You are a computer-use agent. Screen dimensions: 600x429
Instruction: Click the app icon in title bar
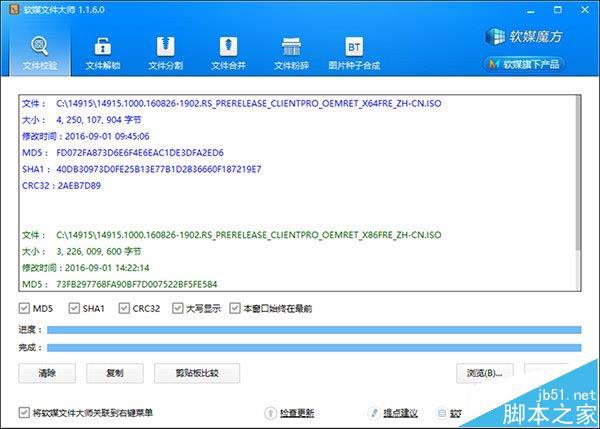click(x=15, y=10)
